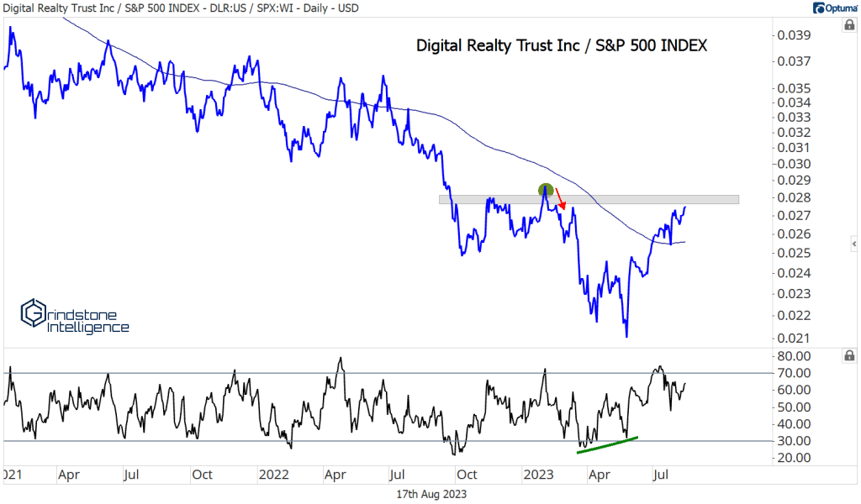Click the Optuma logo

(835, 8)
